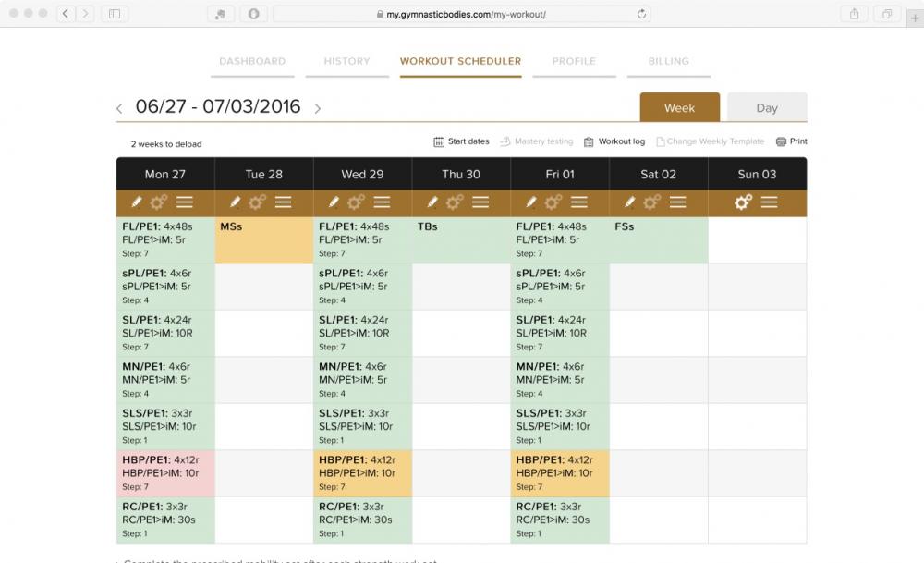The height and width of the screenshot is (563, 924).
Task: Open the hamburger list icon under Wed 29
Action: coord(382,202)
